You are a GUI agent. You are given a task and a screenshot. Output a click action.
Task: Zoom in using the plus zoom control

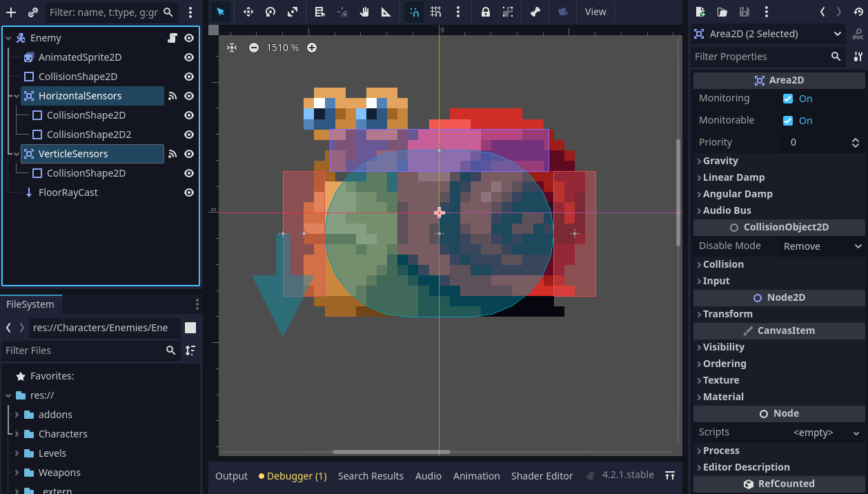click(312, 48)
